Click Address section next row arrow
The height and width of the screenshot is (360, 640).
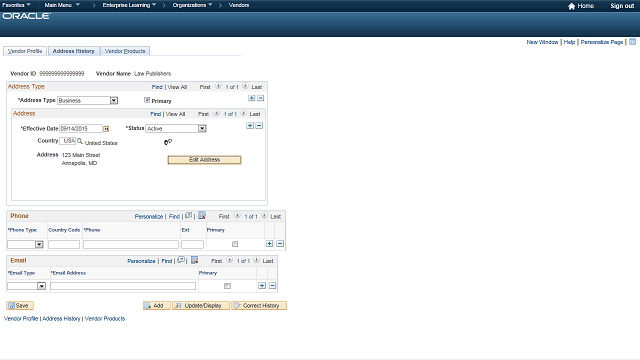(244, 113)
